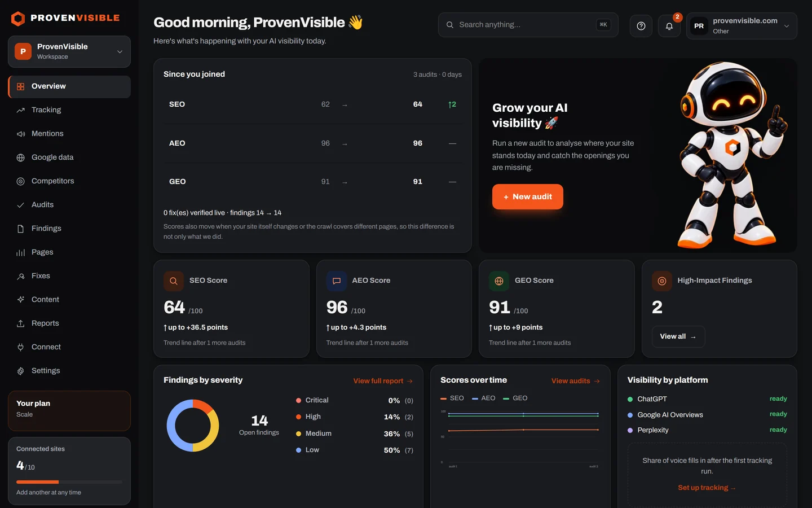Click the Connect plug icon
Image resolution: width=812 pixels, height=508 pixels.
click(x=21, y=347)
